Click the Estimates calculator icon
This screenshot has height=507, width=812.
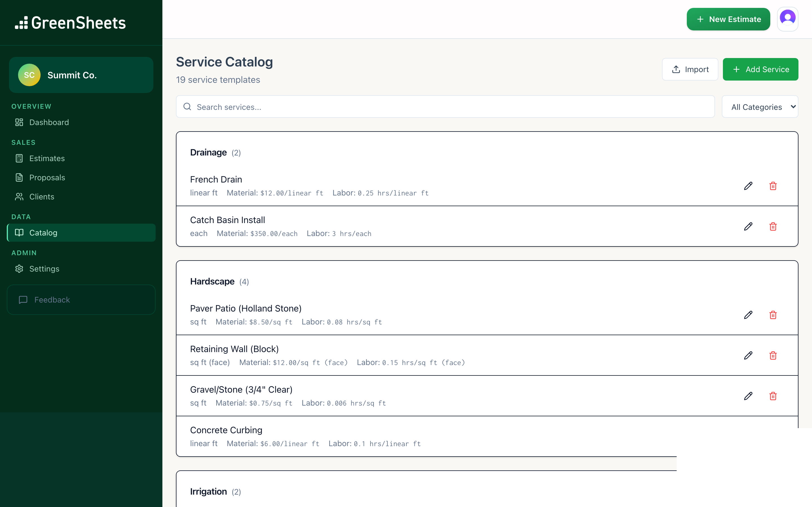tap(19, 158)
